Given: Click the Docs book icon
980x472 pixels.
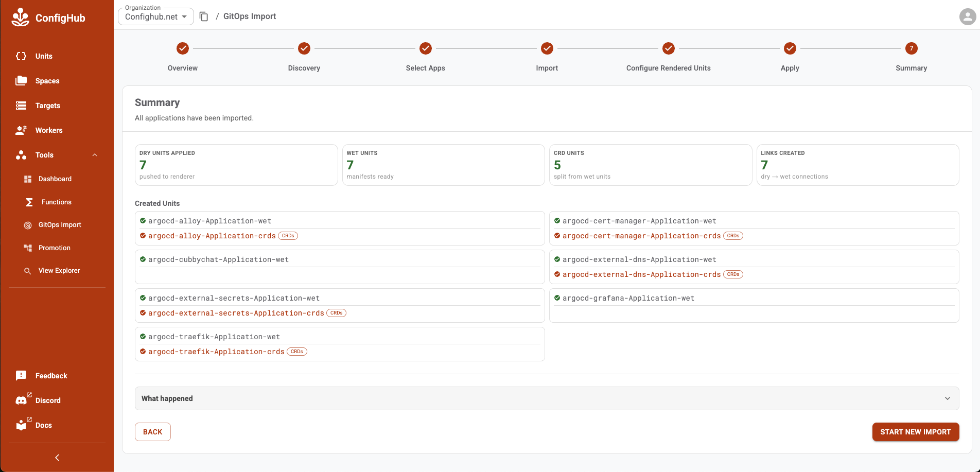Looking at the screenshot, I should click(21, 425).
